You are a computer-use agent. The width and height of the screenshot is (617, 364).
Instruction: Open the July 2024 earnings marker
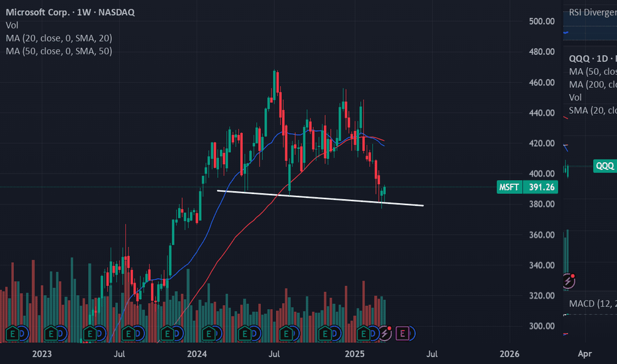pos(286,334)
